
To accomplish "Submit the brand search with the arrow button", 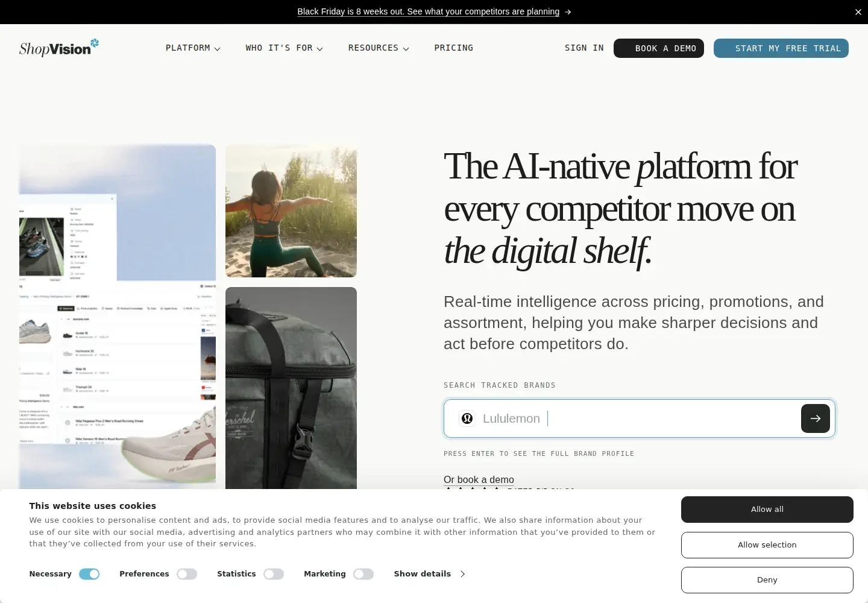I will tap(816, 418).
